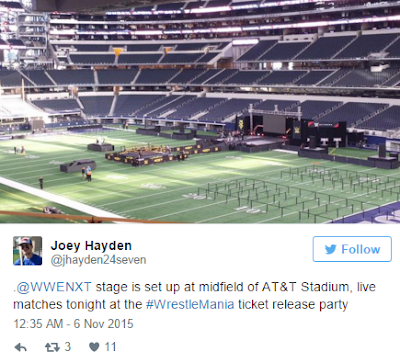Viewport: 400px width, 363px height.
Task: Like the tweet with the heart icon
Action: pyautogui.click(x=94, y=347)
